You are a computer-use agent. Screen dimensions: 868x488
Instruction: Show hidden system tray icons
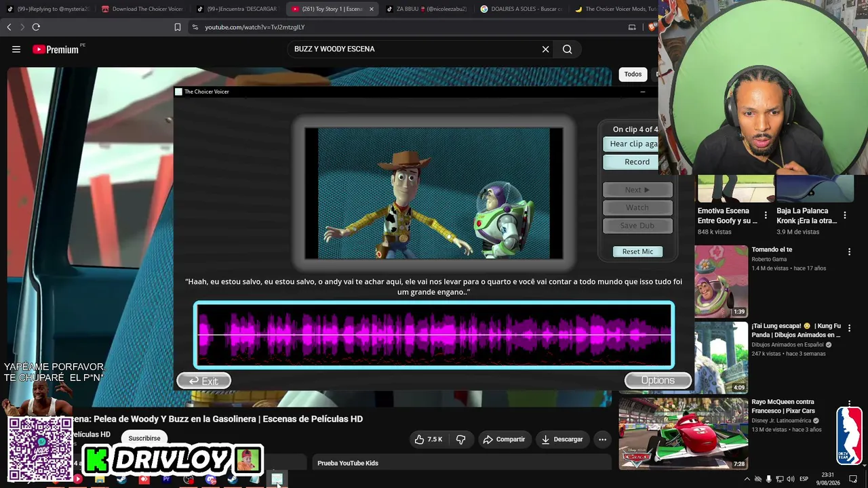[747, 479]
